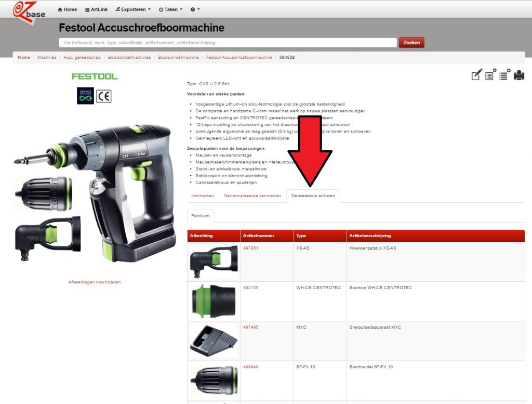Switch to the Kenmerken tab
The image size is (532, 404).
click(x=203, y=196)
